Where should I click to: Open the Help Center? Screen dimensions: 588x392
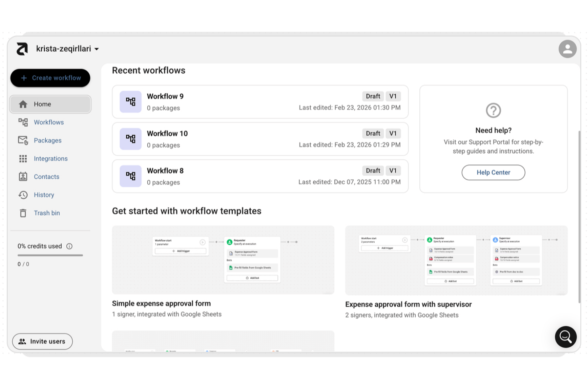click(493, 172)
